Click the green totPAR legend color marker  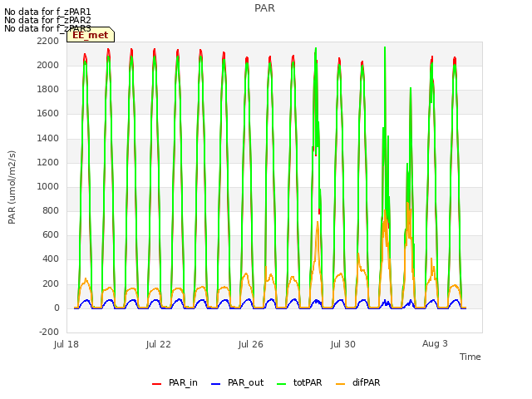tap(281, 384)
